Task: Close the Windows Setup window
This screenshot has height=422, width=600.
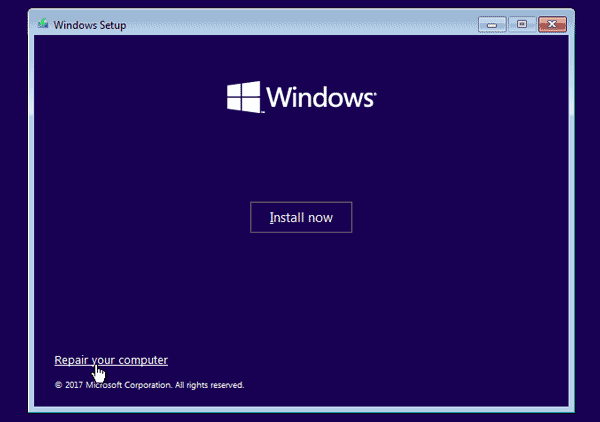Action: (552, 24)
